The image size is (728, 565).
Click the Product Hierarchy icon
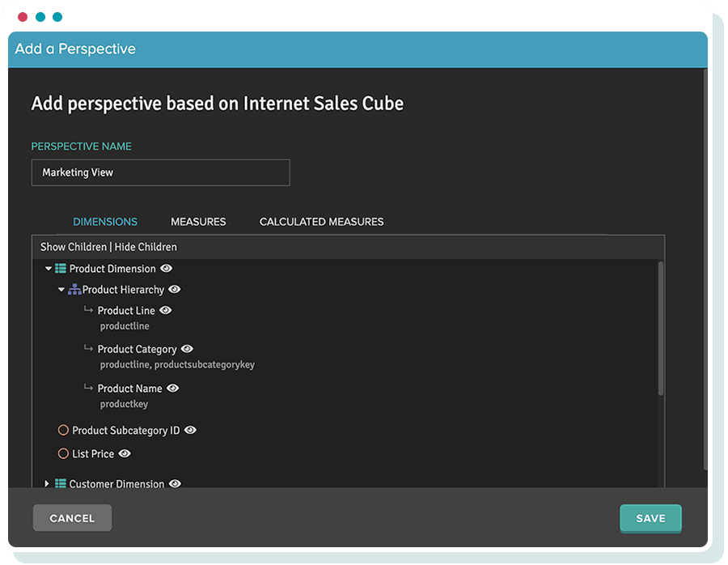coord(74,290)
